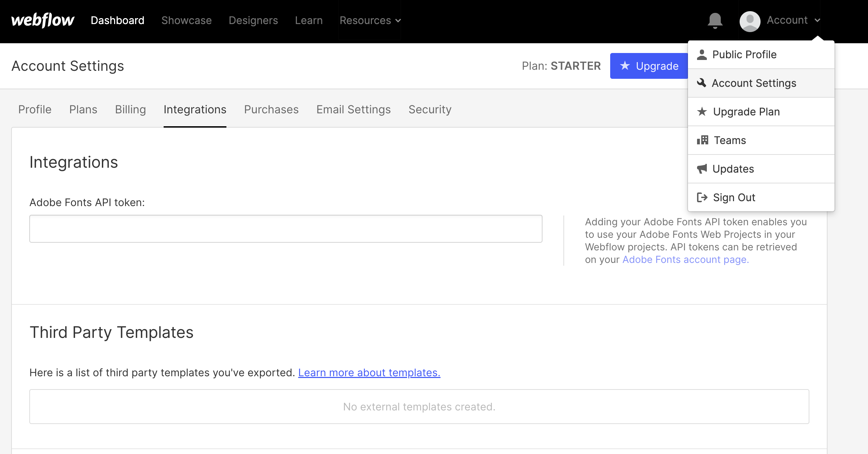This screenshot has height=454, width=868.
Task: Select Sign Out from the account menu
Action: 734,197
